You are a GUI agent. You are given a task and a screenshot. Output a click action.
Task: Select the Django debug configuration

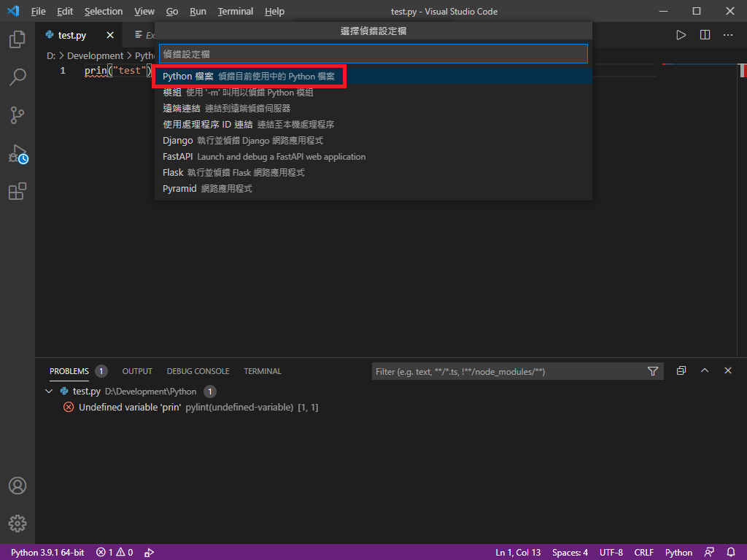point(373,141)
